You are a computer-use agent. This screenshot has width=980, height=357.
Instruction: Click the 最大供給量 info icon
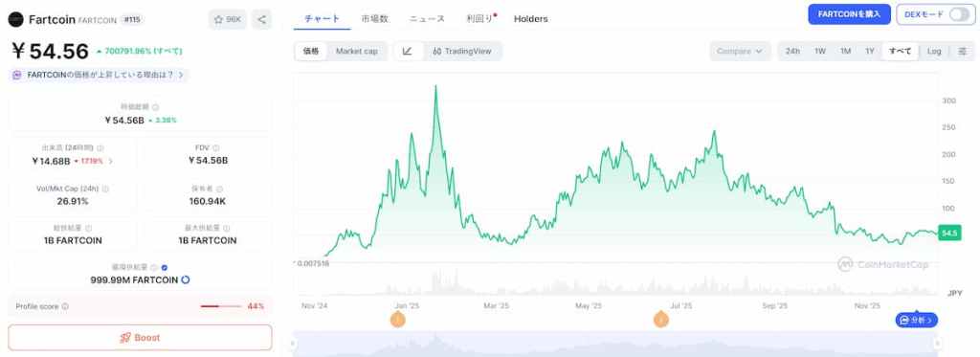coord(226,228)
